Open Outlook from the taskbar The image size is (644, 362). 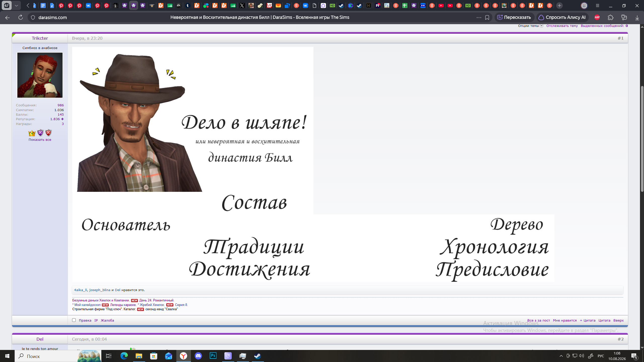pos(169,356)
